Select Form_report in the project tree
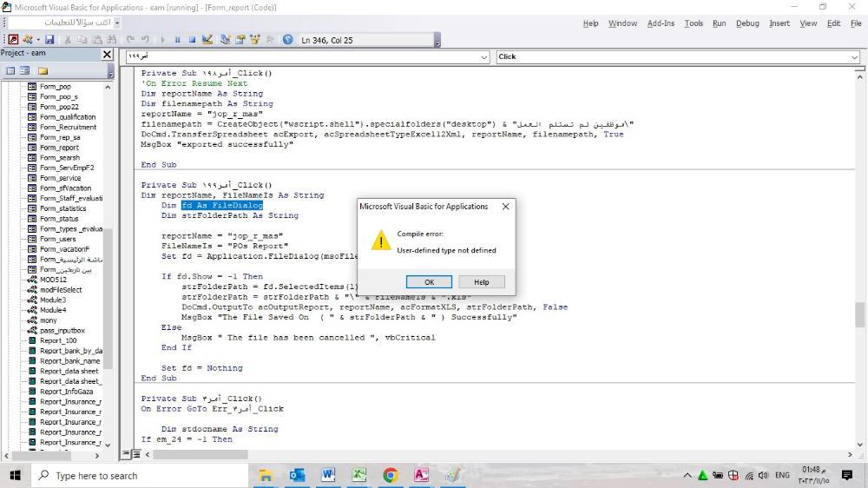The image size is (868, 488). [x=59, y=148]
